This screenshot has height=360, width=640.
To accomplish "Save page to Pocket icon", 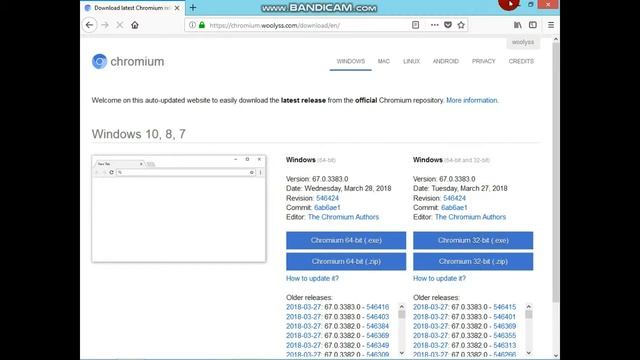I will [448, 25].
